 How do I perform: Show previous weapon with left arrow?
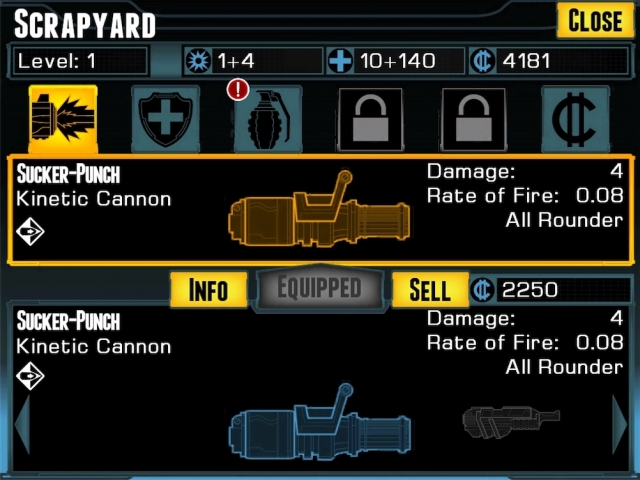pyautogui.click(x=22, y=424)
